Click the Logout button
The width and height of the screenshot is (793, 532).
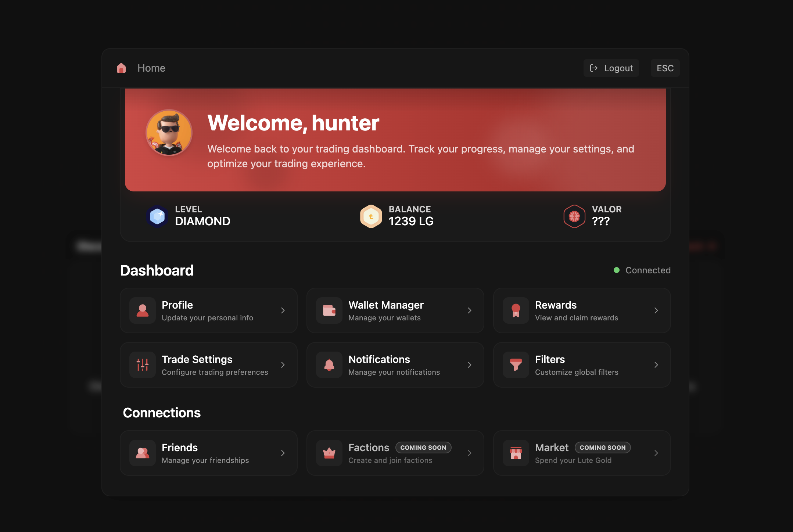(611, 68)
